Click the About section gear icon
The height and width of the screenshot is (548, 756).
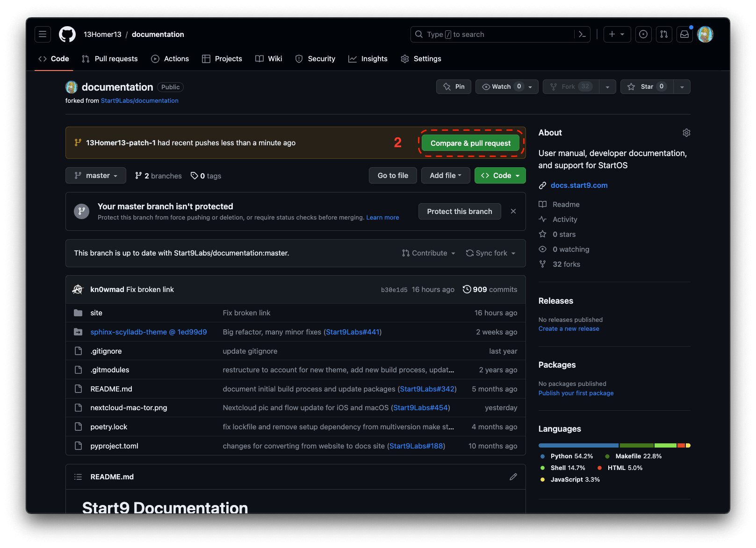pos(686,133)
